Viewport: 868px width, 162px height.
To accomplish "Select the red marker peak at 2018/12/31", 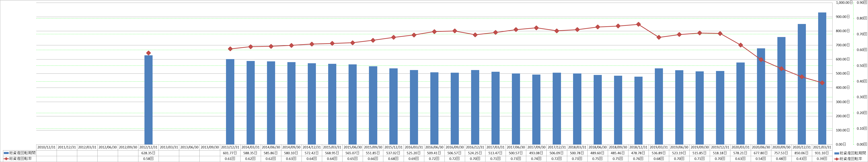I will coord(638,24).
